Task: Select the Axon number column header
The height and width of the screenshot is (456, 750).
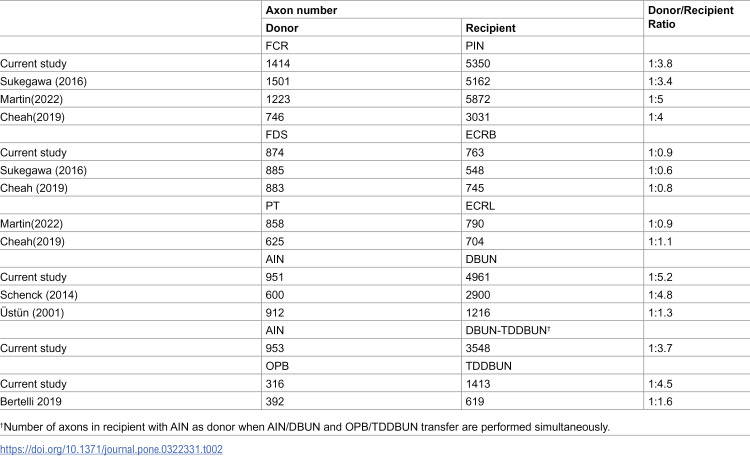Action: coord(301,11)
